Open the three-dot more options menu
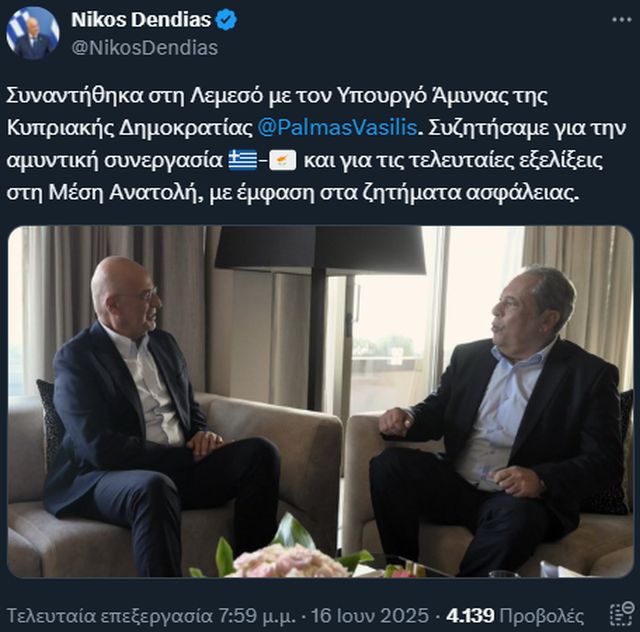Screen dimensions: 640x632 [x=621, y=20]
